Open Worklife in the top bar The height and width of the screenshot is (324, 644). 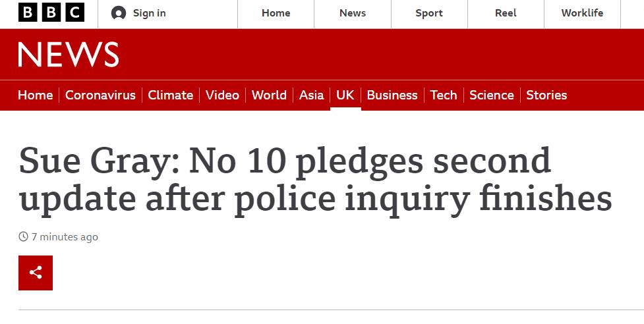582,13
